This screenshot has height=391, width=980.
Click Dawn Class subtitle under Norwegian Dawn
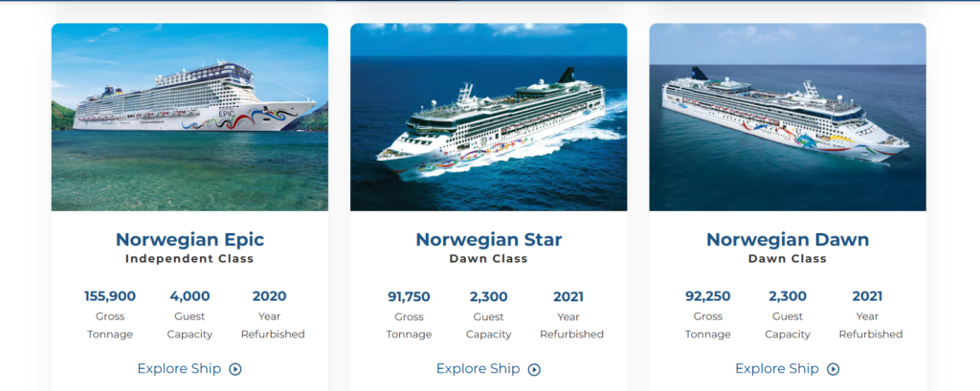(x=788, y=259)
